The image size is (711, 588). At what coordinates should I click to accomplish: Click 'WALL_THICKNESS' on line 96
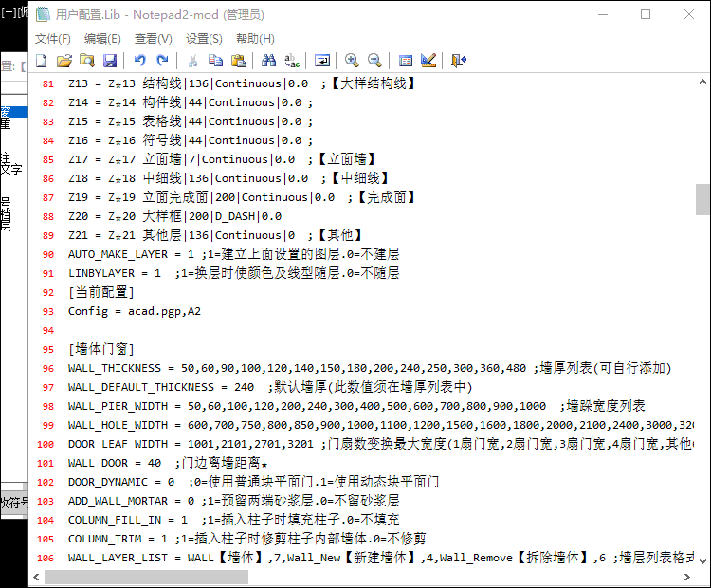[115, 368]
